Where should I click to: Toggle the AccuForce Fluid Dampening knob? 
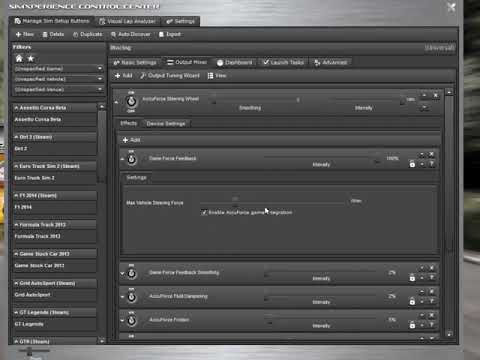132,297
